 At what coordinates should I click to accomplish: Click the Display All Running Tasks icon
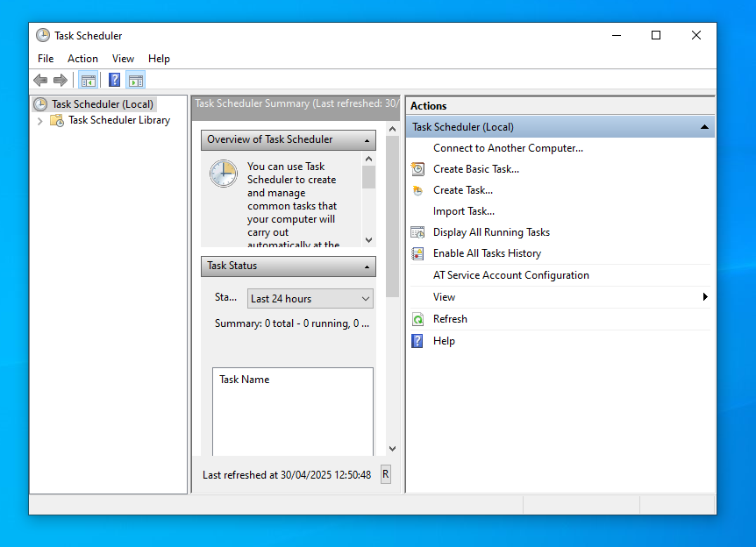[418, 232]
